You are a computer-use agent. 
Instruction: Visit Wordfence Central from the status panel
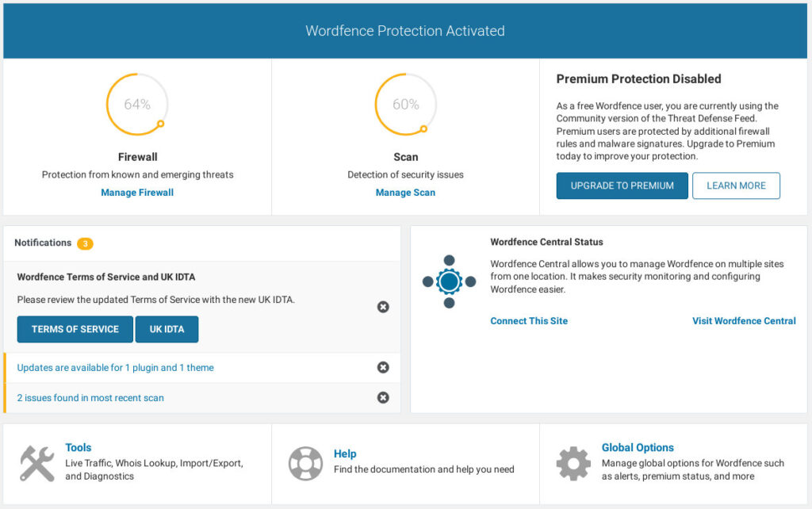743,321
